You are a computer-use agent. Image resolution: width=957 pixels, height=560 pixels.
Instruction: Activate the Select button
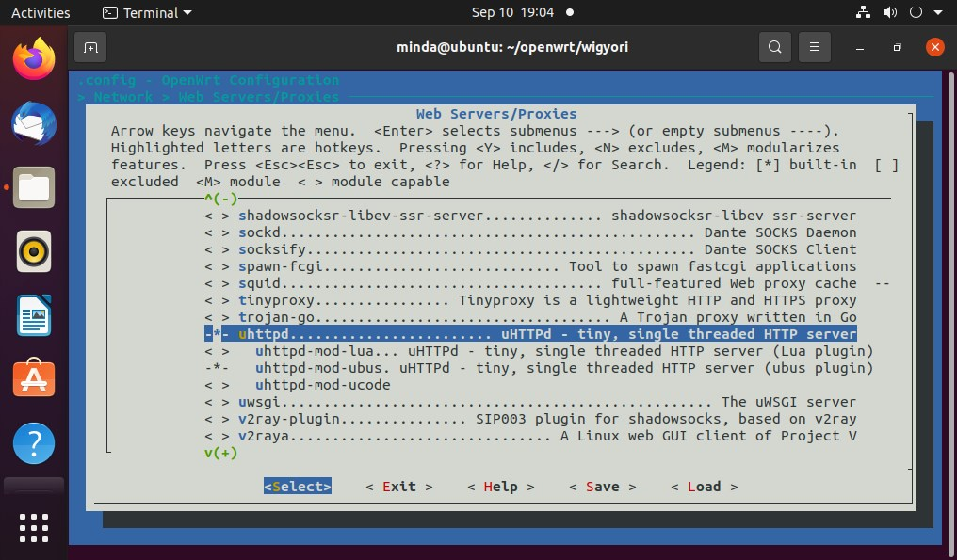tap(298, 487)
